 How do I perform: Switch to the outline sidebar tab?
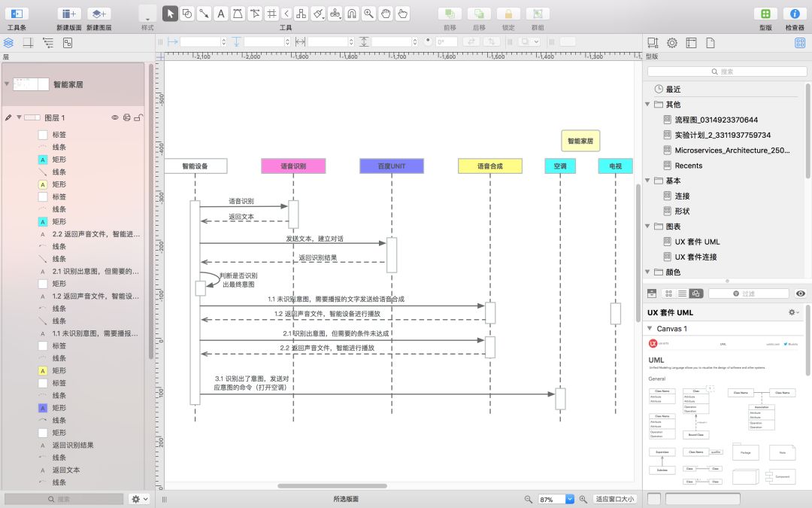47,43
